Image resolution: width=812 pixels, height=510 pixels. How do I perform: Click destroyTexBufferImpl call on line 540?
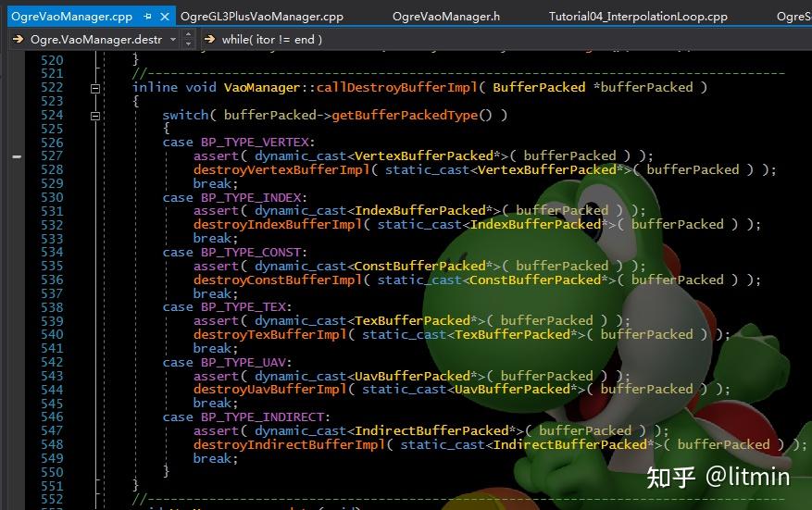click(x=270, y=335)
